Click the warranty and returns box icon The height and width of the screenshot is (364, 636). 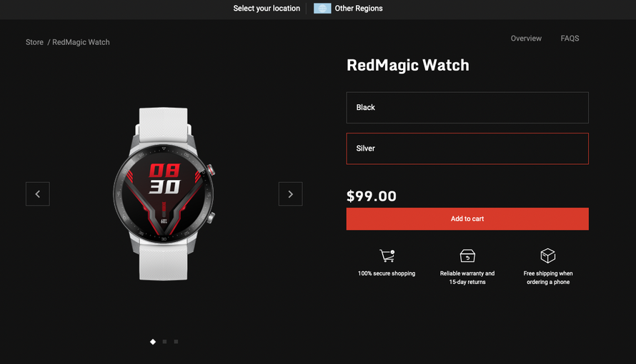pos(467,256)
